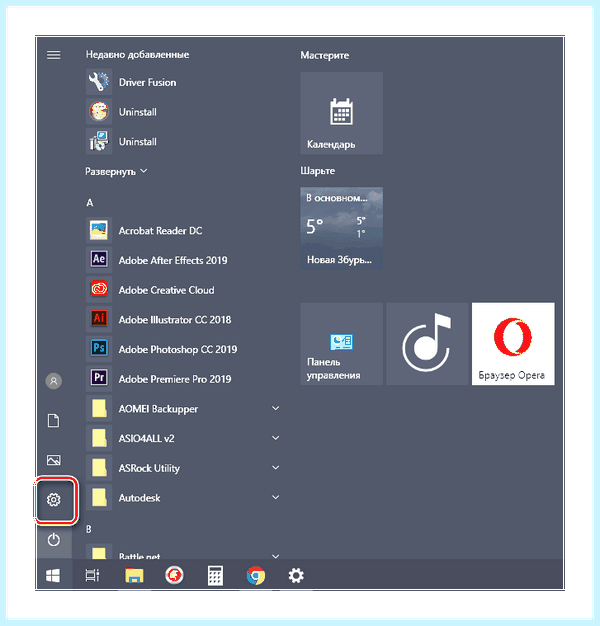Open the ASRock Utility folder entry
This screenshot has height=626, width=600.
tap(183, 468)
